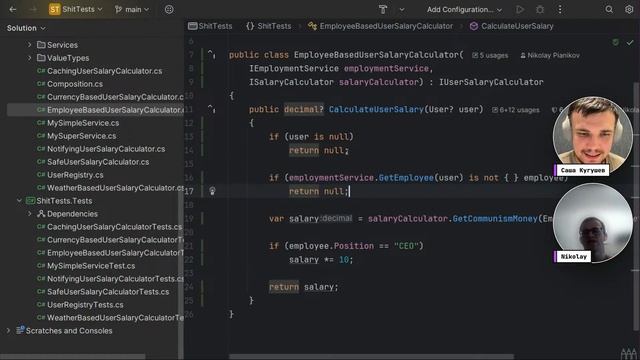Click the Run play icon
This screenshot has height=360, width=640.
520,9
